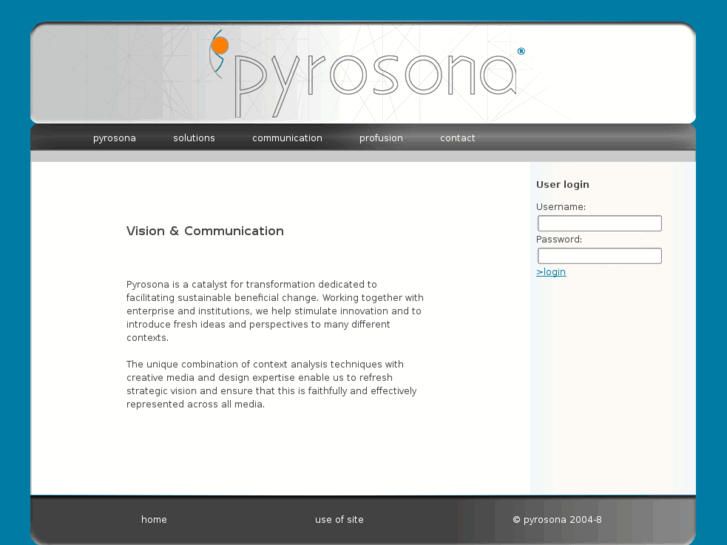Click paragraph starting 'The unique combination'
Image resolution: width=727 pixels, height=545 pixels.
tap(271, 384)
